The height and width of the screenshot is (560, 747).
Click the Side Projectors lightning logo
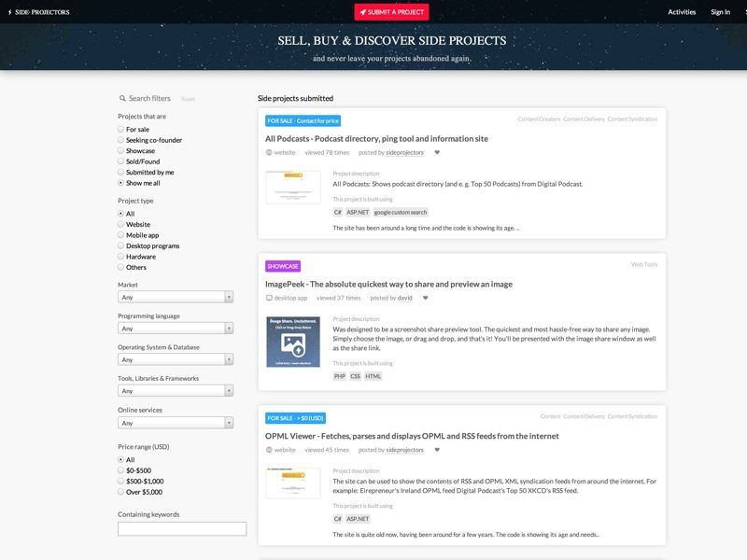[x=9, y=12]
